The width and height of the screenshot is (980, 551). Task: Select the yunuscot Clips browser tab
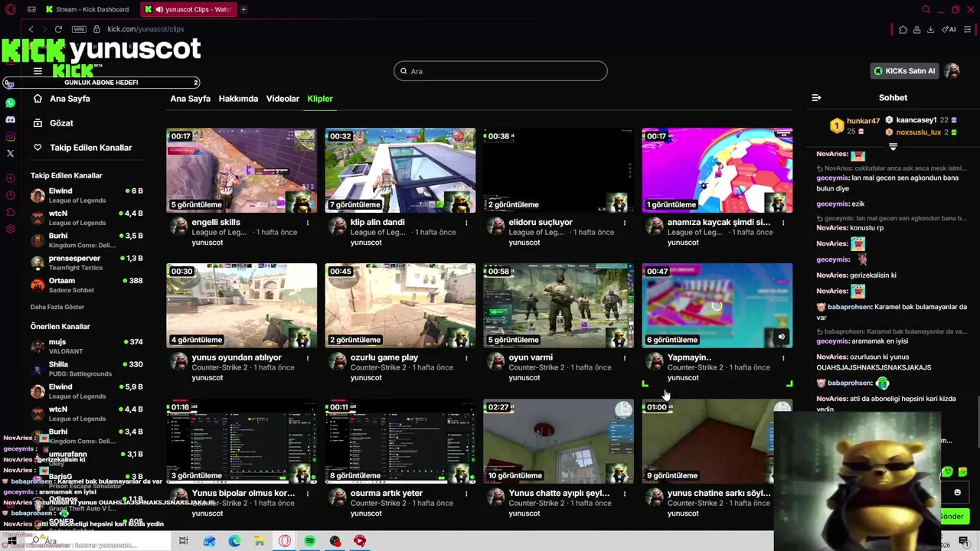point(189,9)
